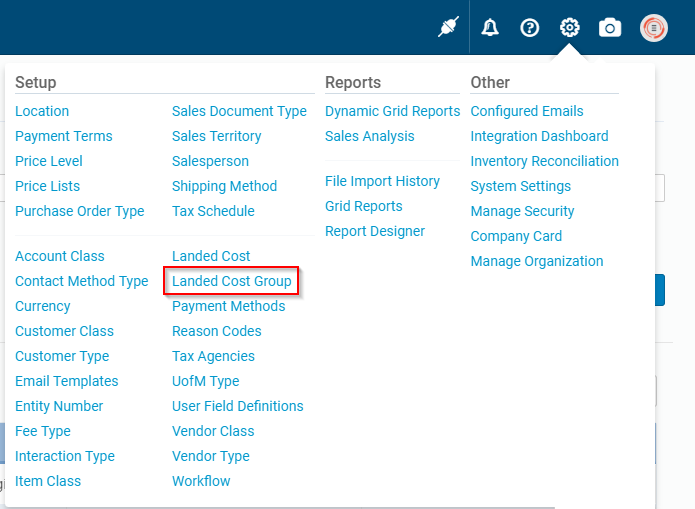
Task: Select Manage Security option
Action: 522,211
